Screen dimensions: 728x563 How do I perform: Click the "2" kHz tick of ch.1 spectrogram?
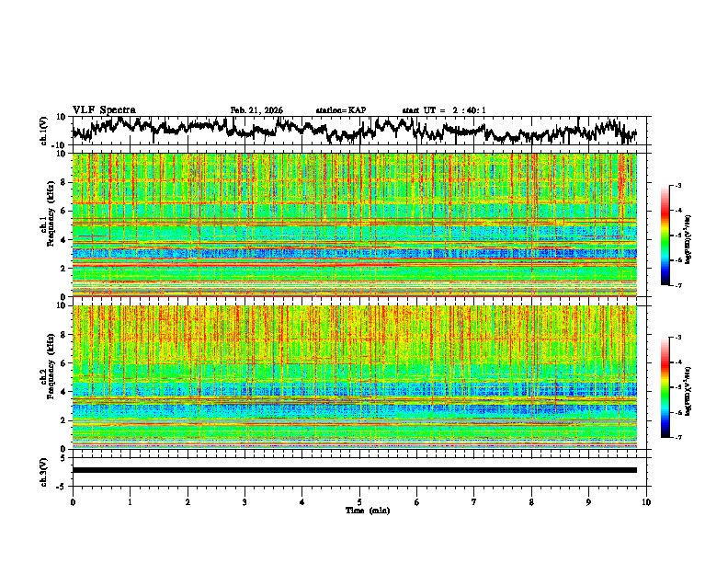click(x=63, y=268)
